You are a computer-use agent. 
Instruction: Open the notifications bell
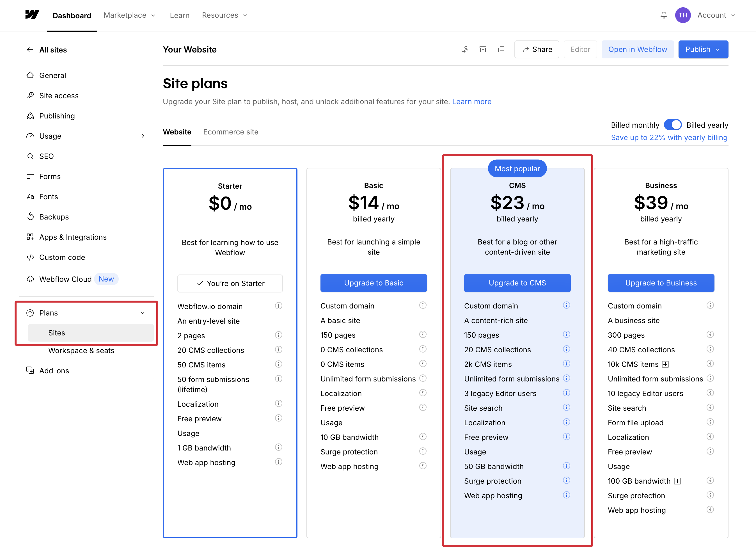[663, 15]
